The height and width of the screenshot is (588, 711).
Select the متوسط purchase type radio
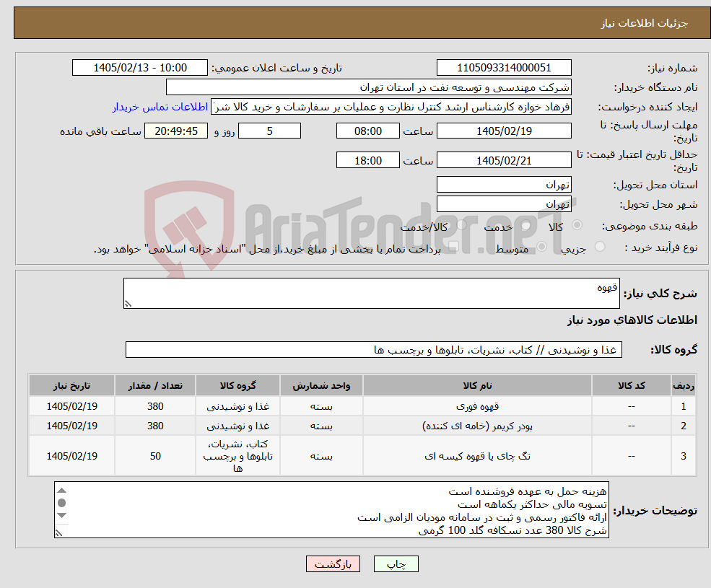[x=541, y=247]
